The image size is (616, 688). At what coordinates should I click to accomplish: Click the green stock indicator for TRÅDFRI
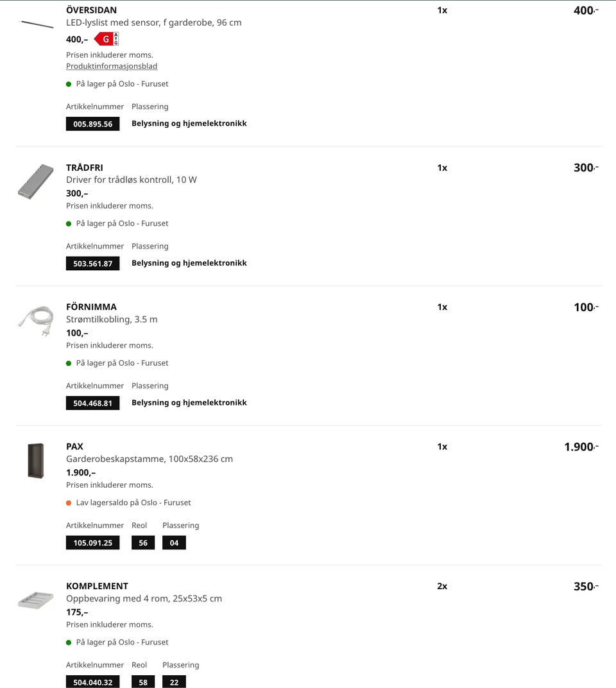click(69, 223)
